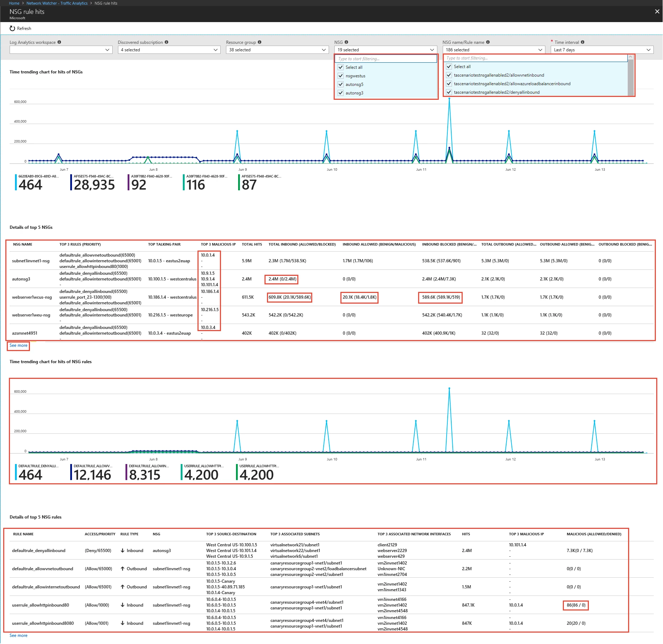
Task: Click See more under top 5 NSG rules
Action: click(x=19, y=635)
